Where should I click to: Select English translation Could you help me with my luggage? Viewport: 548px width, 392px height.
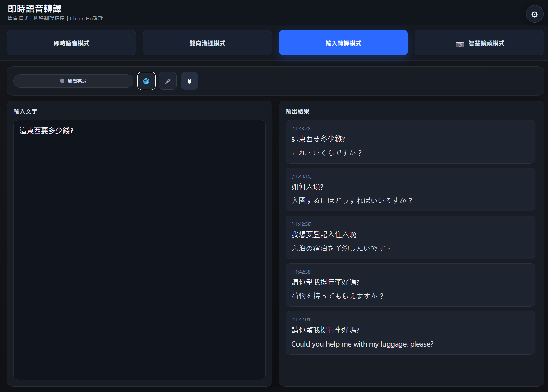click(362, 344)
